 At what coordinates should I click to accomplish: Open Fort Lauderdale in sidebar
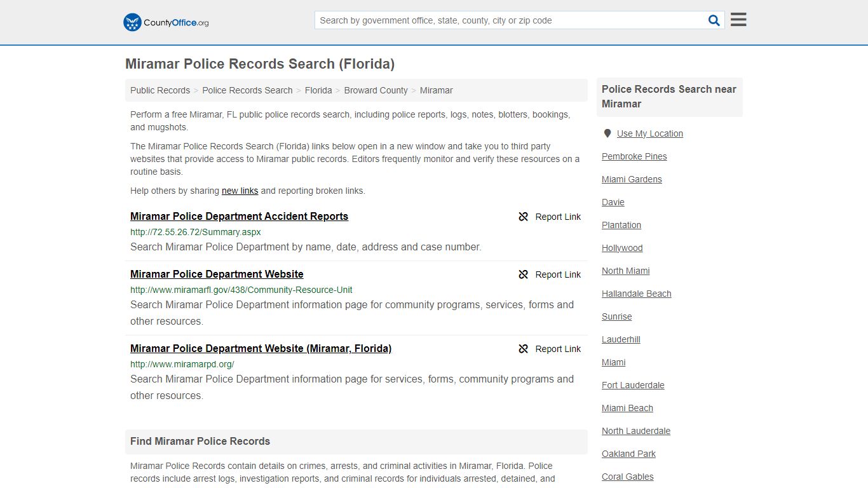[x=633, y=385]
